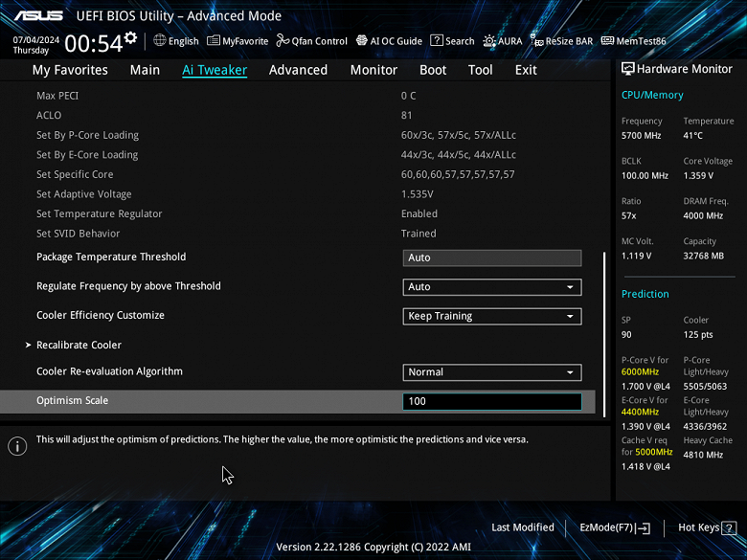Open the settings gear beside the clock

130,37
